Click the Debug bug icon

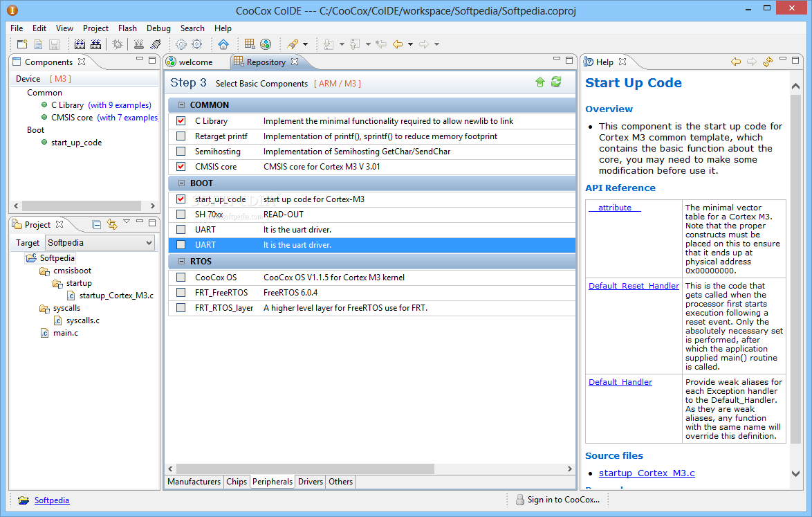[118, 44]
